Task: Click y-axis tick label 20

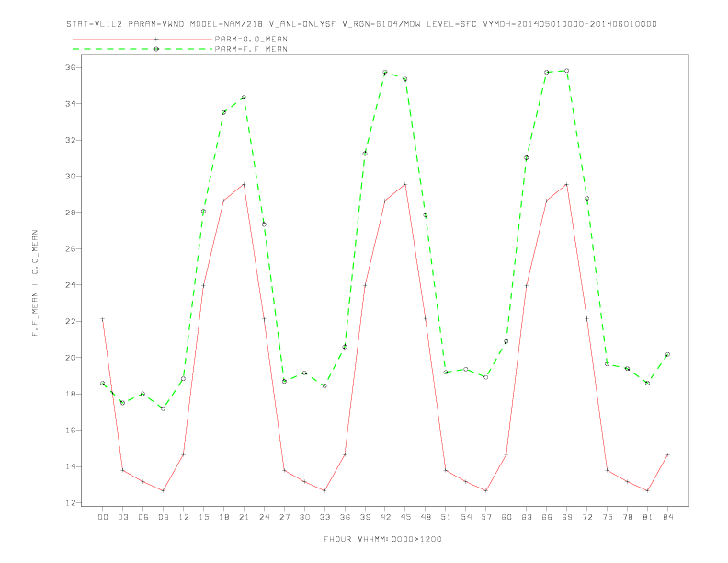Action: point(71,358)
